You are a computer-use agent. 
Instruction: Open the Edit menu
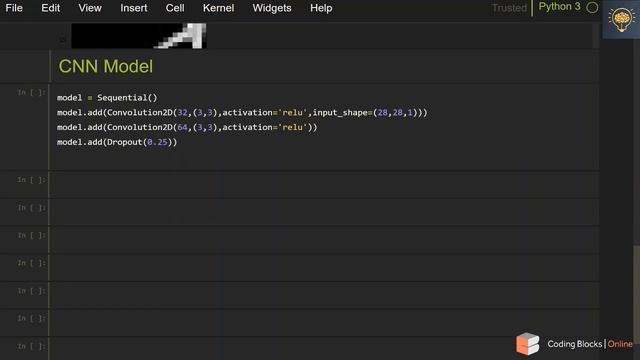coord(51,8)
